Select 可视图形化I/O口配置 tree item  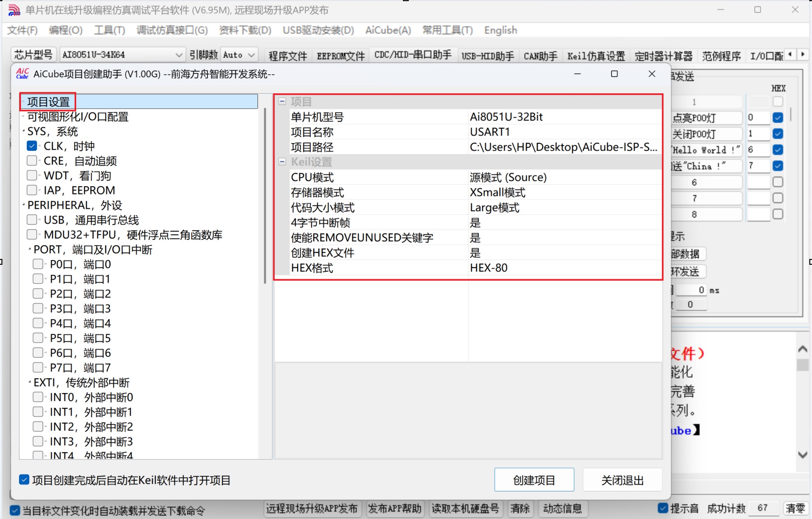click(78, 117)
